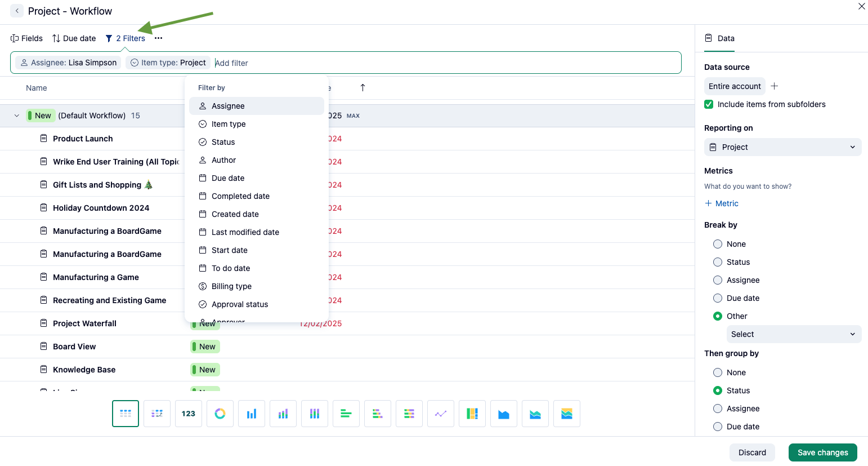This screenshot has height=466, width=868.
Task: Edit the Assignee: Lisa Simpson filter chip
Action: tap(68, 63)
